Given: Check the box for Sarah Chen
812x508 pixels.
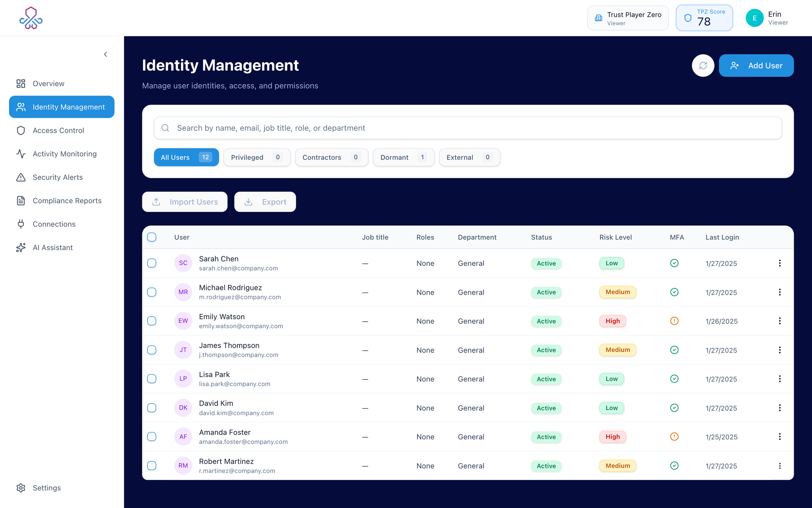Looking at the screenshot, I should tap(152, 263).
